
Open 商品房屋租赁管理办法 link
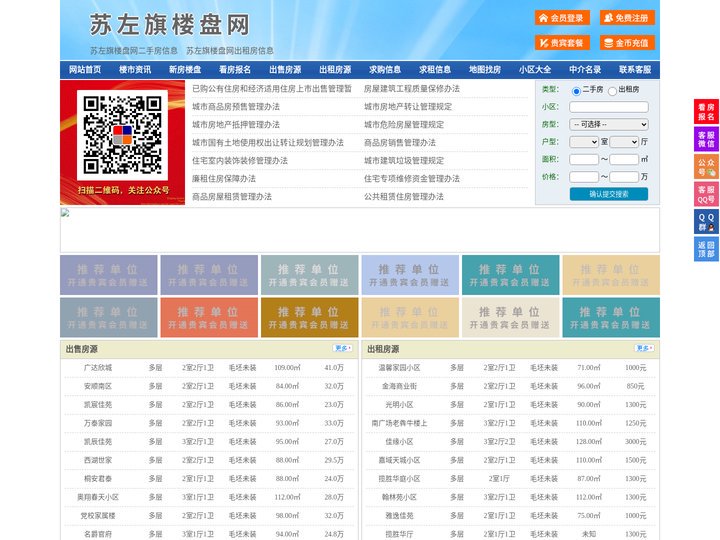click(232, 197)
